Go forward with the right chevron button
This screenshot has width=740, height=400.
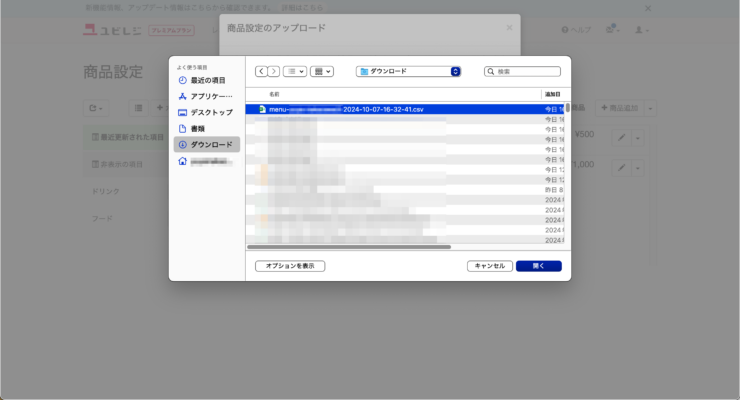[x=274, y=71]
